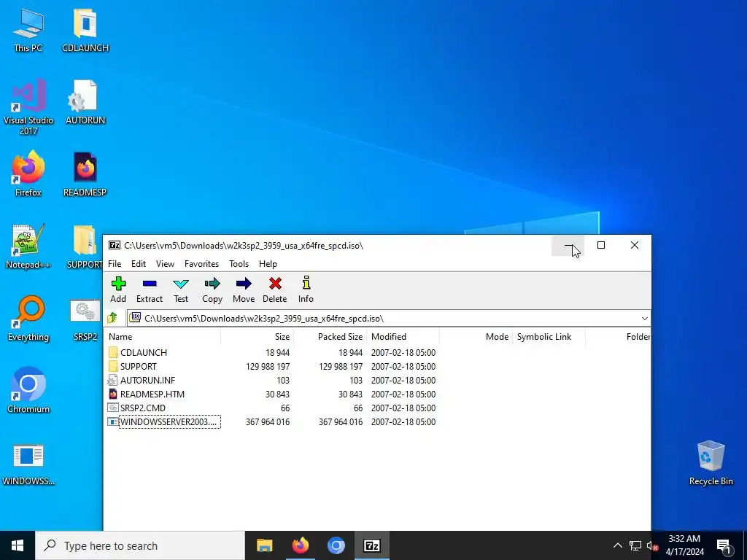Click the Copy toolbar icon
This screenshot has height=560, width=747.
(212, 289)
